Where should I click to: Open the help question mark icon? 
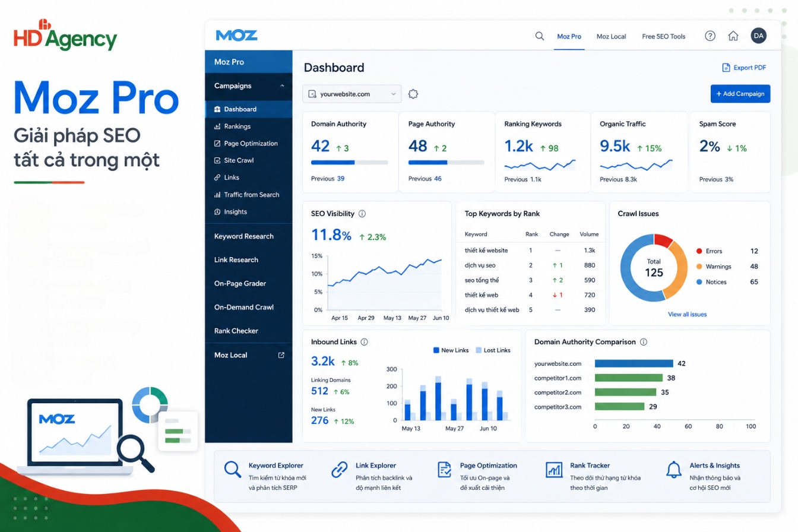click(710, 36)
